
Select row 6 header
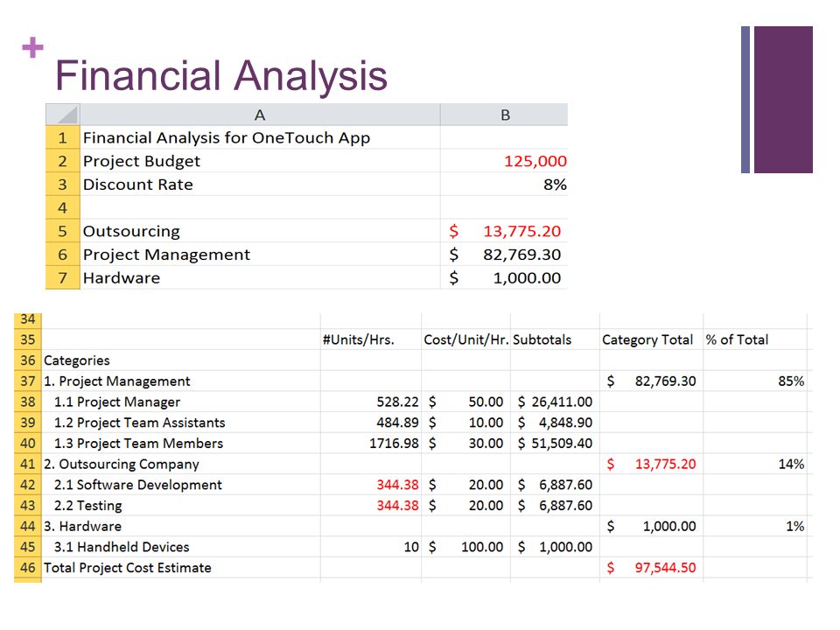pos(63,255)
